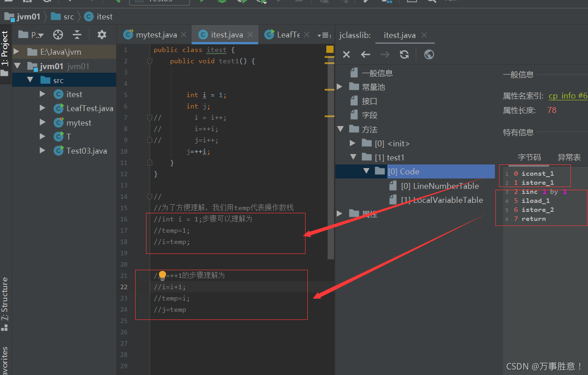Close the jclasslib browser with the X icon
The height and width of the screenshot is (375, 588).
(346, 55)
